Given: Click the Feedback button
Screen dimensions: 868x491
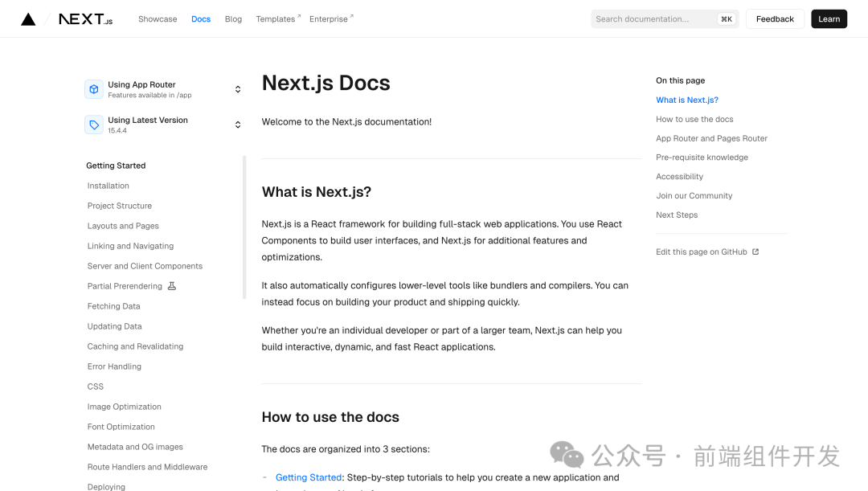Looking at the screenshot, I should 775,19.
